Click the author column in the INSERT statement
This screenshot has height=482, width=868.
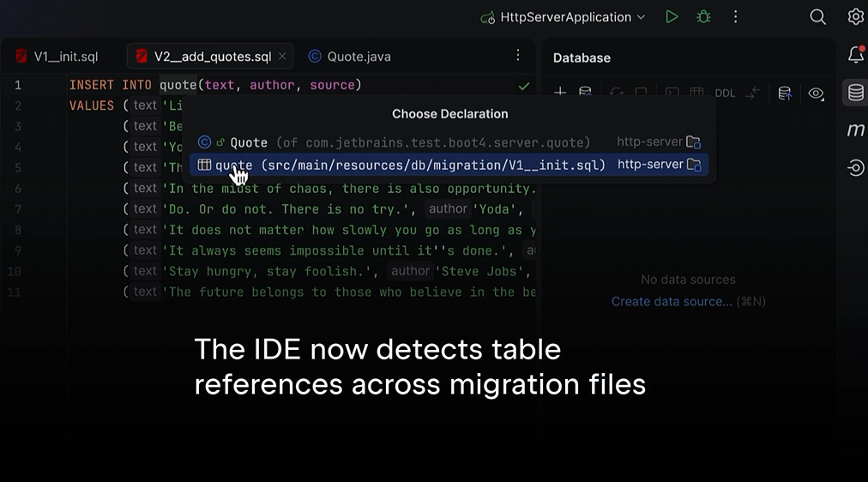point(272,85)
